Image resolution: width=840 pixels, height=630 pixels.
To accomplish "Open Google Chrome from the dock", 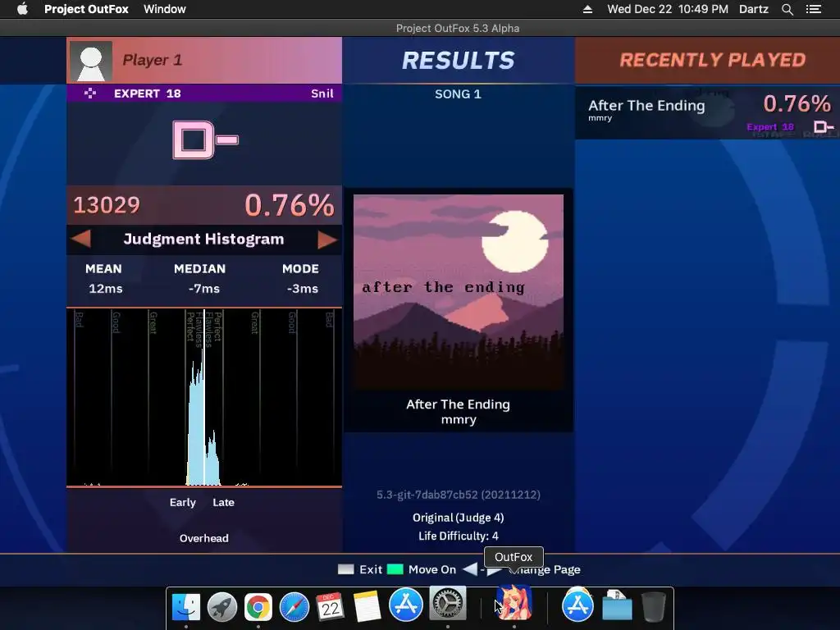I will pos(258,607).
